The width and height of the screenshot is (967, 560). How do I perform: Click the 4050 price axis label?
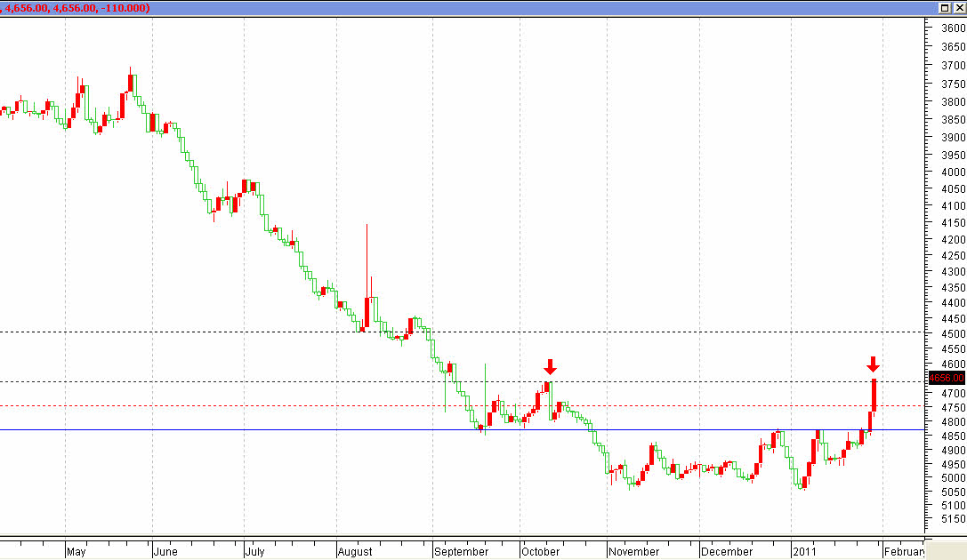point(954,189)
